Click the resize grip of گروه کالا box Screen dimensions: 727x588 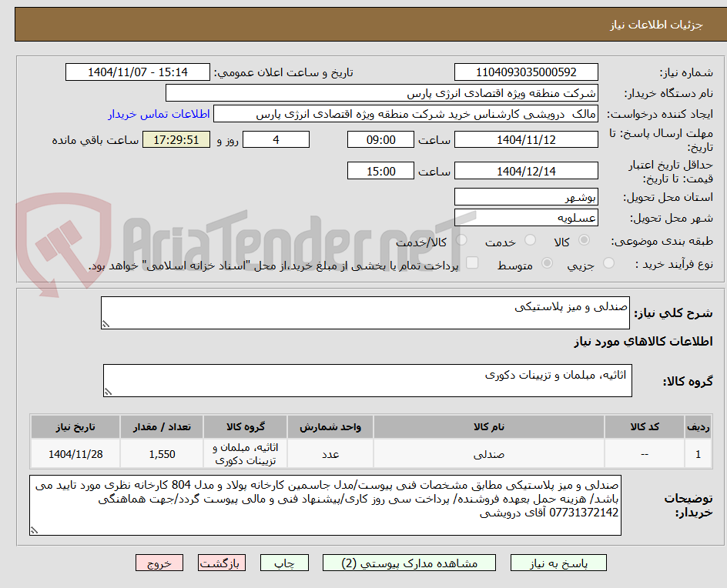click(x=108, y=392)
